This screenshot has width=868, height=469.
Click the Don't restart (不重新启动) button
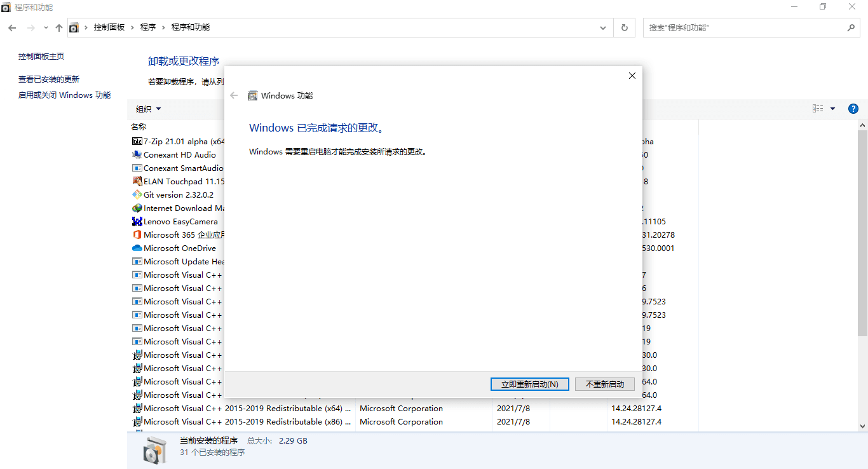605,384
